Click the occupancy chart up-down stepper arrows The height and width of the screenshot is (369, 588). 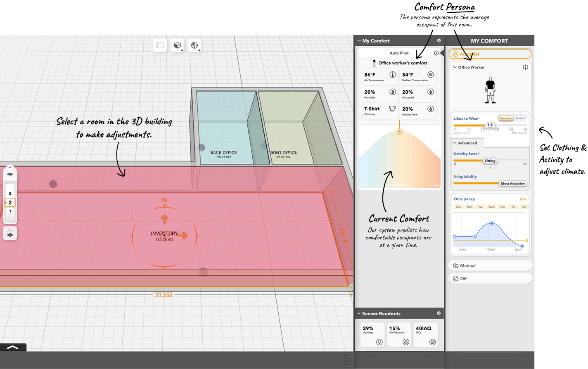[527, 240]
